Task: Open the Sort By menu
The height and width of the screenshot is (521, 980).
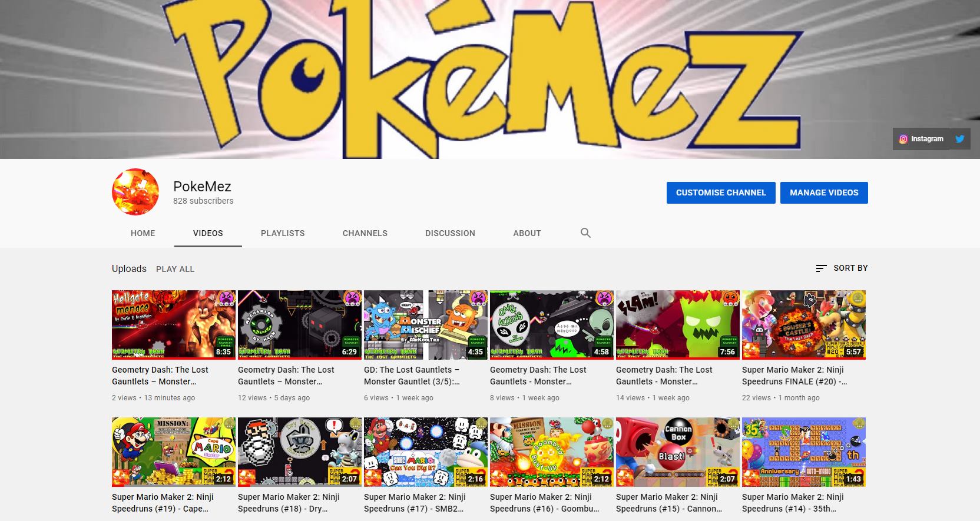Action: [x=842, y=268]
